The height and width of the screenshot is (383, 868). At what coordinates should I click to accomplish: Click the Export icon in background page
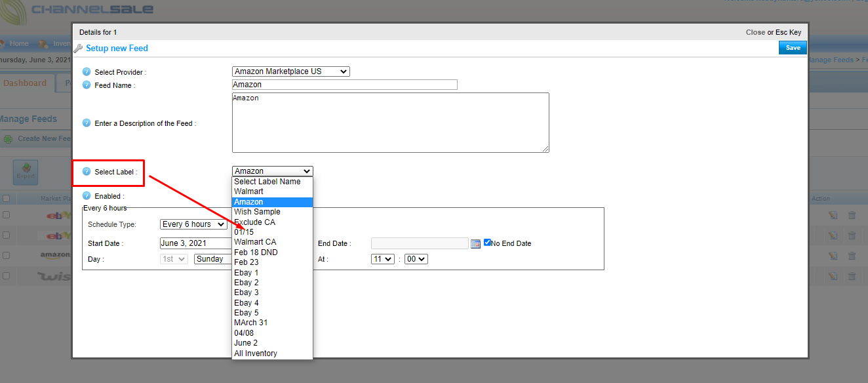pos(26,172)
